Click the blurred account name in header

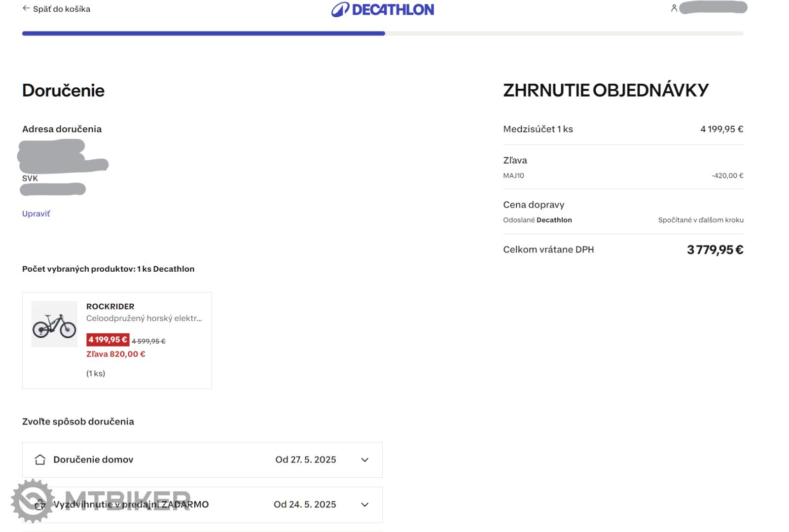[713, 8]
